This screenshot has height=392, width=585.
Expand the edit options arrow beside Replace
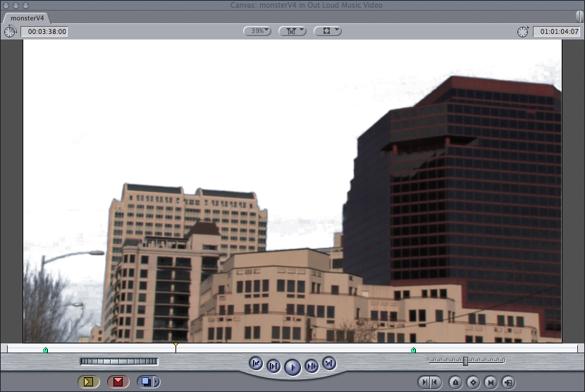tap(156, 382)
